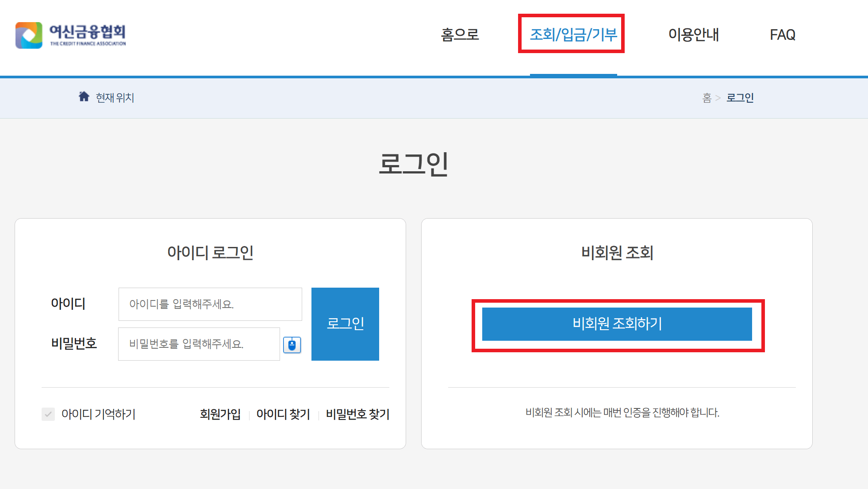Select the 조회/입금/기부 menu
The height and width of the screenshot is (489, 868).
coord(573,35)
